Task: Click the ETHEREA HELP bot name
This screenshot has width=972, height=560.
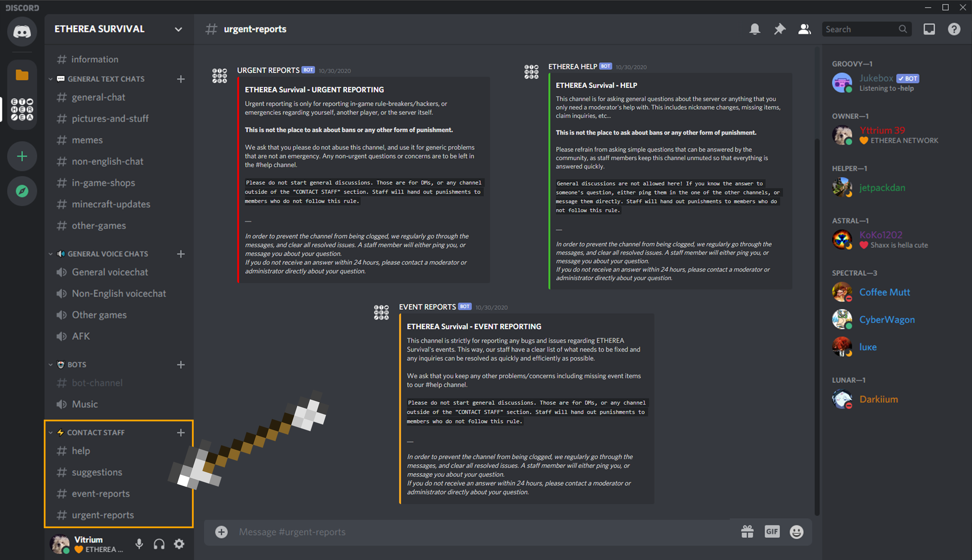Action: (573, 67)
